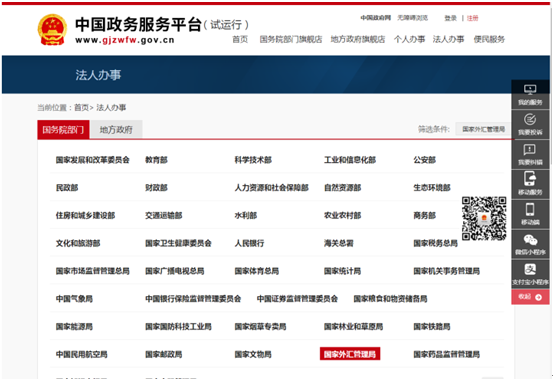The height and width of the screenshot is (380, 553).
Task: Click the 我要投诉 complaint icon
Action: point(530,119)
